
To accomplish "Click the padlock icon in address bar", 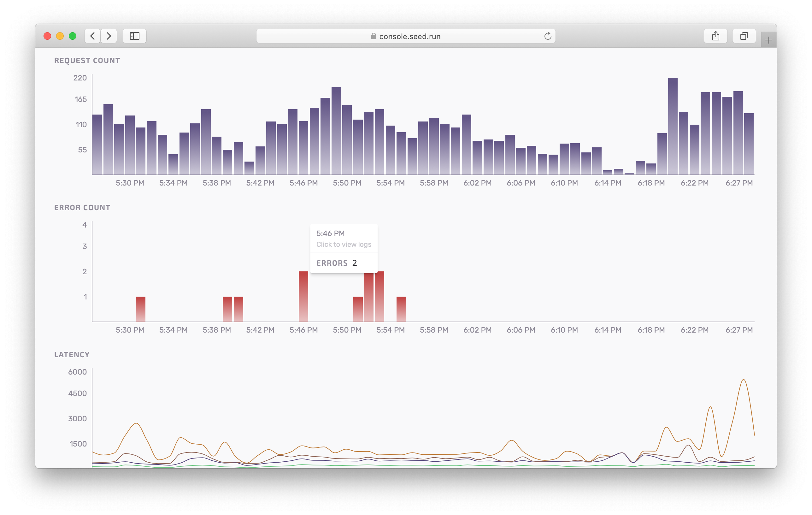I will [x=374, y=36].
